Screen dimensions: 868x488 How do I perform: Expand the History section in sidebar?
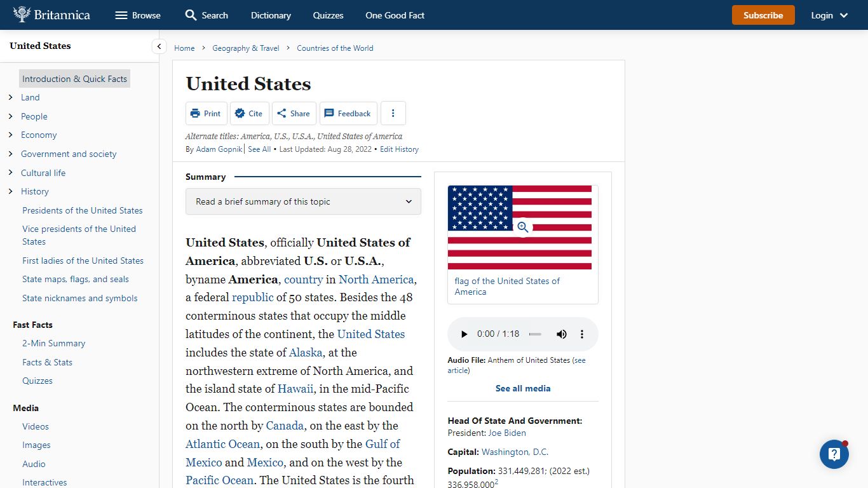click(x=11, y=191)
